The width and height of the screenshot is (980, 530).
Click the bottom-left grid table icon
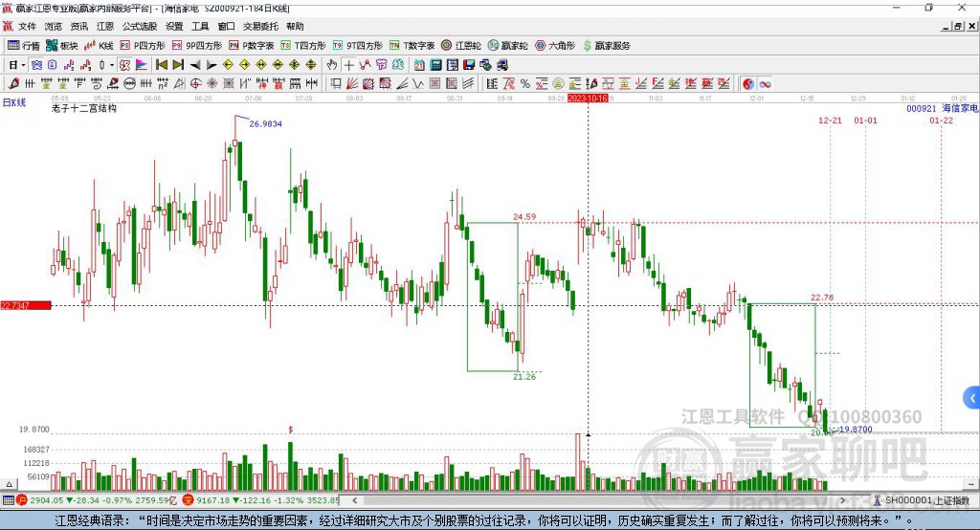point(8,500)
